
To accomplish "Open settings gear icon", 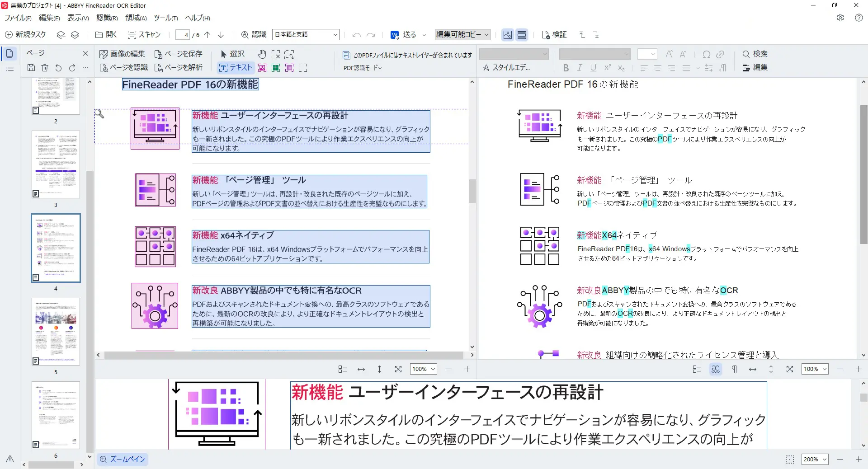I will point(840,18).
